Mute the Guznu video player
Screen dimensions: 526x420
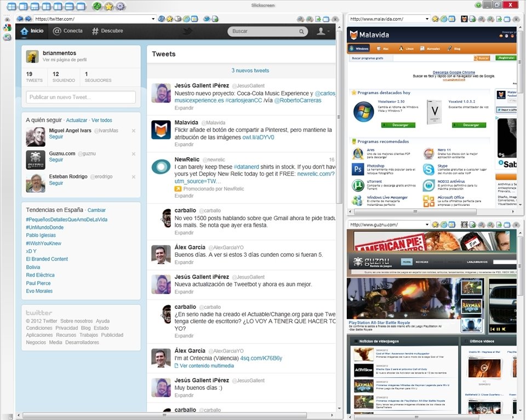pos(504,329)
